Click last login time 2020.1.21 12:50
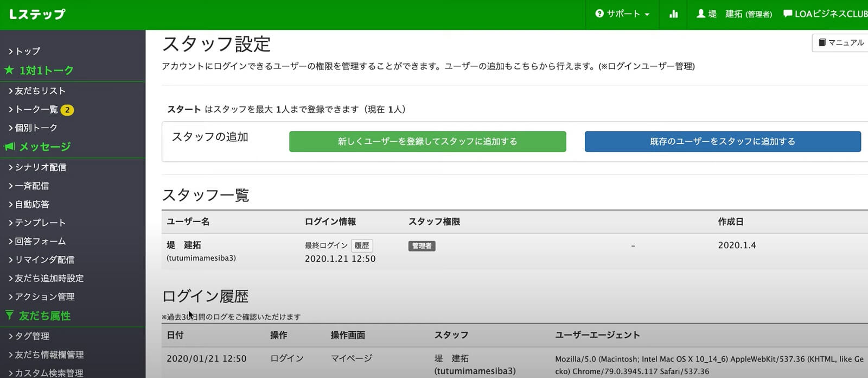 click(x=340, y=259)
